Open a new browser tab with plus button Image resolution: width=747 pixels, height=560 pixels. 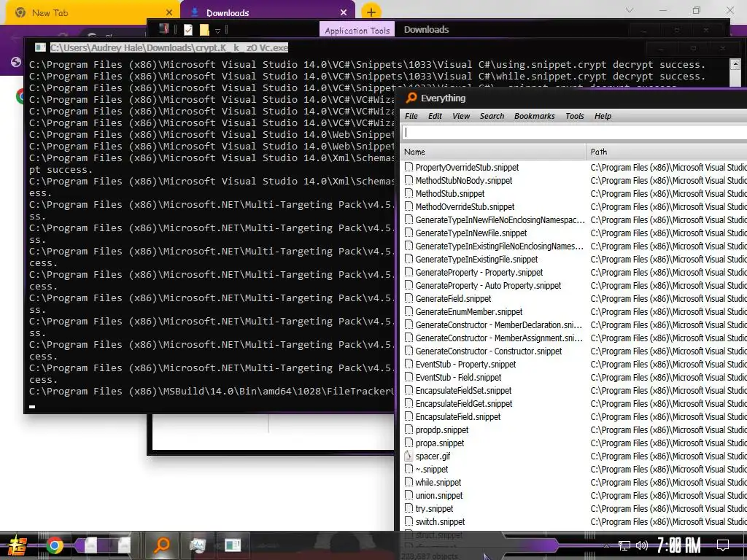[371, 12]
